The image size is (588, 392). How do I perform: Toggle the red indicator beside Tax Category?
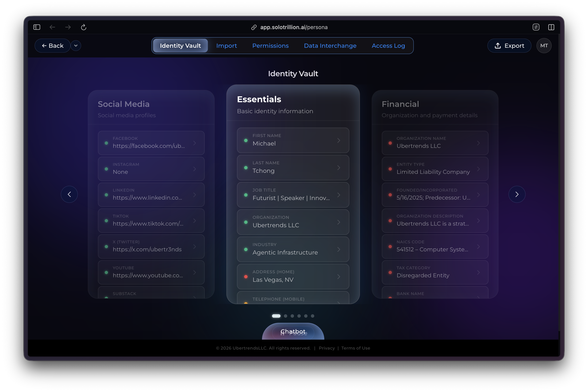point(390,272)
